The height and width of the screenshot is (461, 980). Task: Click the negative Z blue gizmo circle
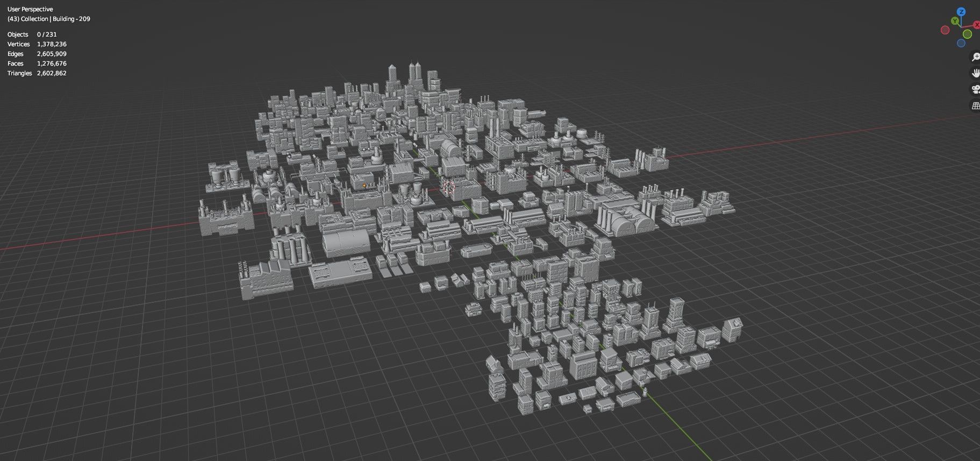click(961, 43)
